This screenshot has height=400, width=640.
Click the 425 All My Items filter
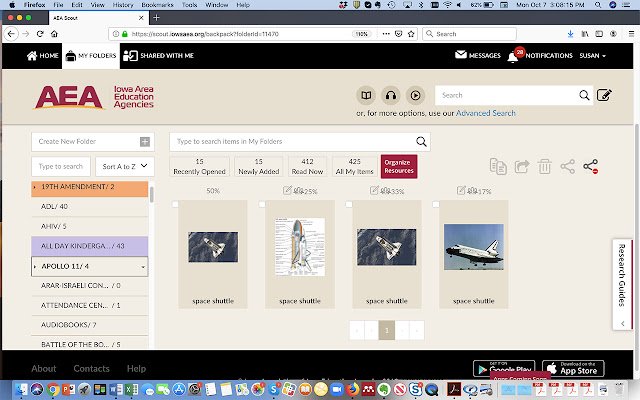[x=354, y=167]
